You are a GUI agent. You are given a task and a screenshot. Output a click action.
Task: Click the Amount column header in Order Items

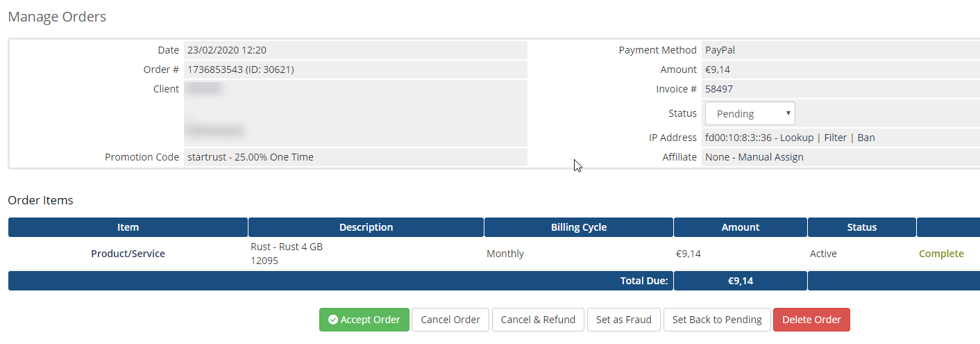(740, 227)
